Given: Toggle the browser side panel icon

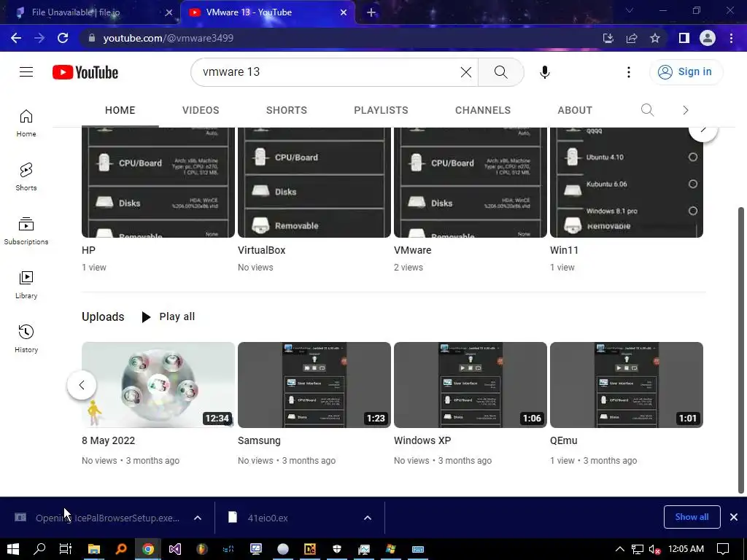Looking at the screenshot, I should coord(684,38).
